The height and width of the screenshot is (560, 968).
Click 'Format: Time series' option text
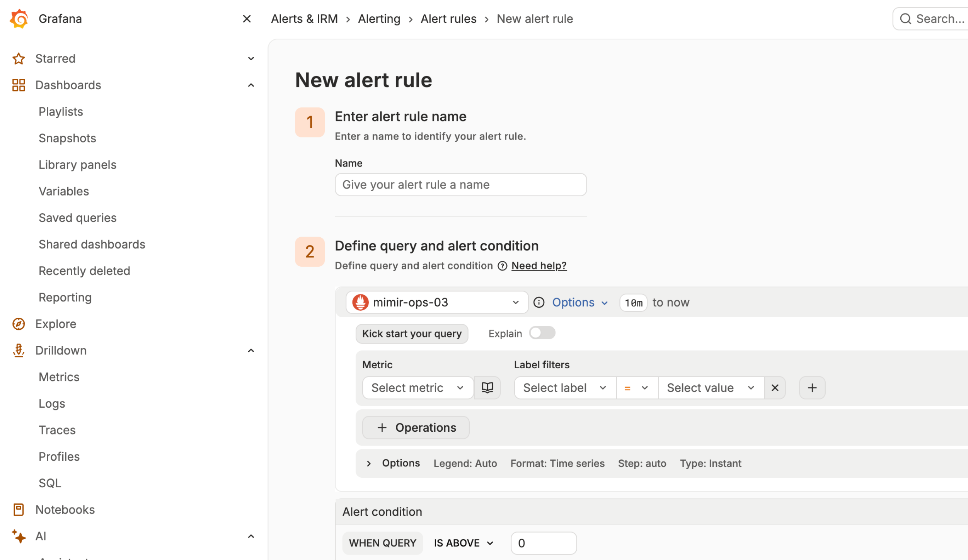click(x=557, y=463)
